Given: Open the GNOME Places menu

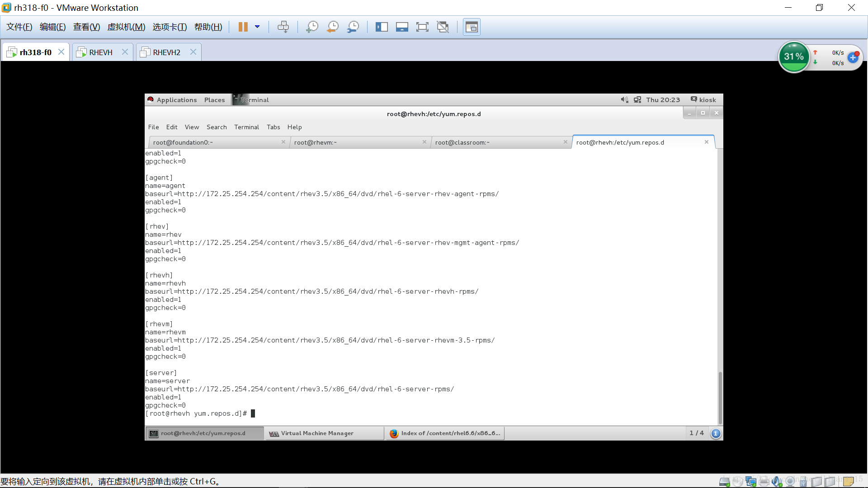Looking at the screenshot, I should 214,100.
